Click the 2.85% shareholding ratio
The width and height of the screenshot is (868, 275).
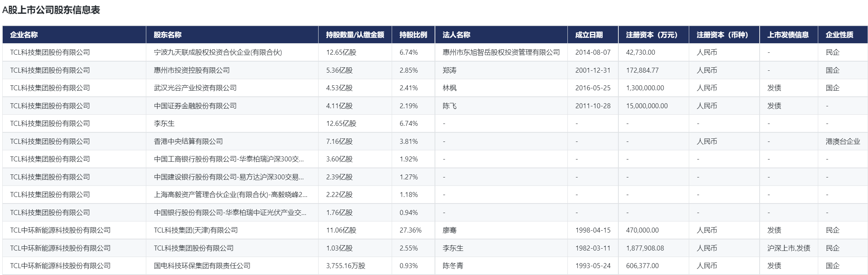(x=409, y=70)
